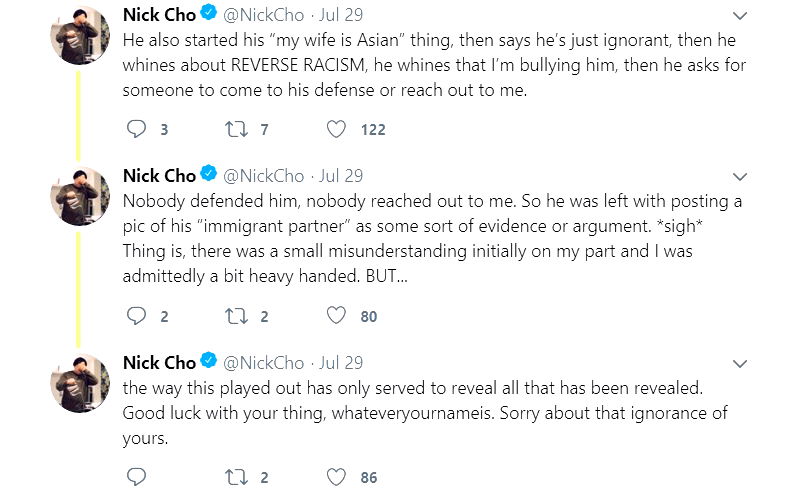Screen dimensions: 800x496
Task: Expand options menu on second tweet
Action: [x=740, y=176]
